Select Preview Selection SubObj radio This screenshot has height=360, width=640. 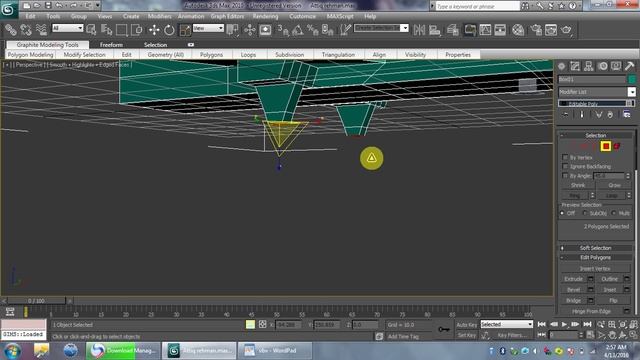pyautogui.click(x=585, y=213)
